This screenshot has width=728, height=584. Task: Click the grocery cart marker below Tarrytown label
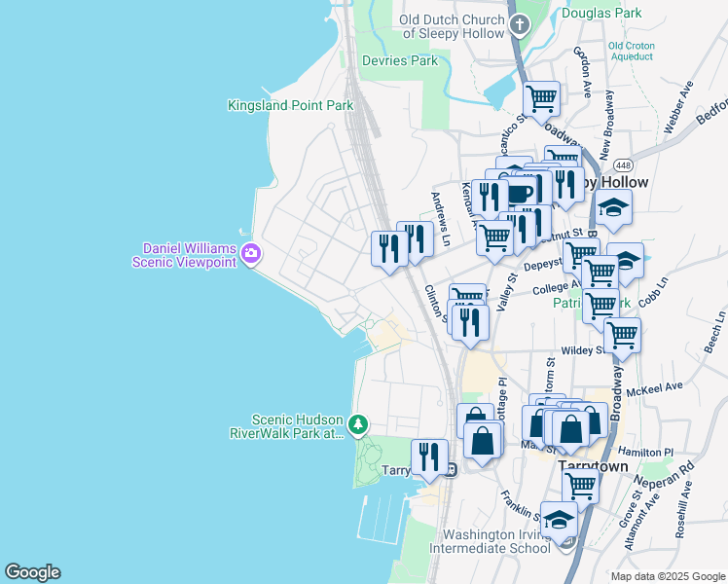(x=580, y=487)
